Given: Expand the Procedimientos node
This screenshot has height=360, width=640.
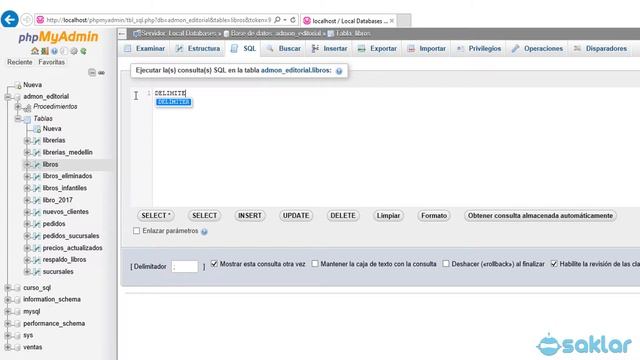Looking at the screenshot, I should coord(18,107).
